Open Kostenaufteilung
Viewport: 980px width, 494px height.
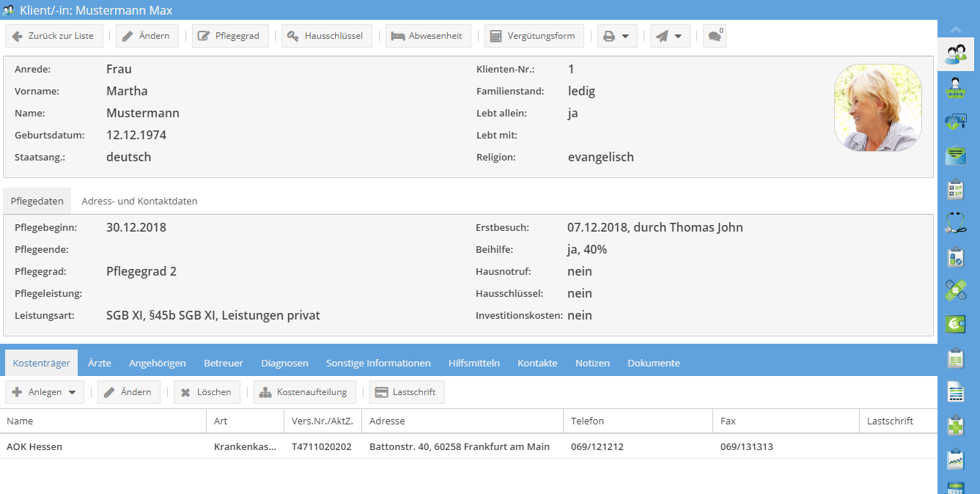[305, 392]
